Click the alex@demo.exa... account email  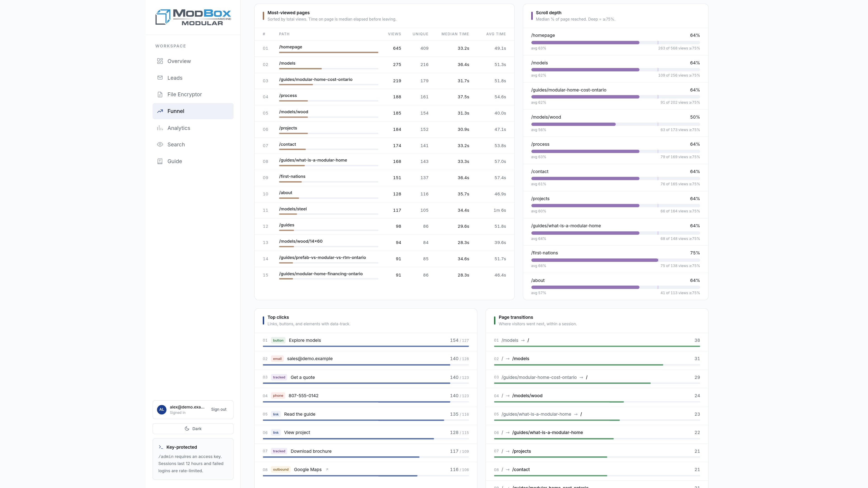click(187, 407)
